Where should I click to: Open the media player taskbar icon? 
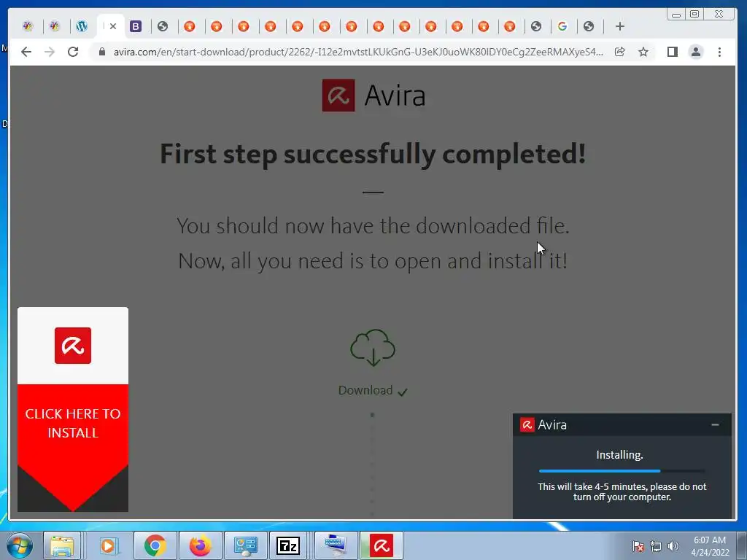click(108, 545)
